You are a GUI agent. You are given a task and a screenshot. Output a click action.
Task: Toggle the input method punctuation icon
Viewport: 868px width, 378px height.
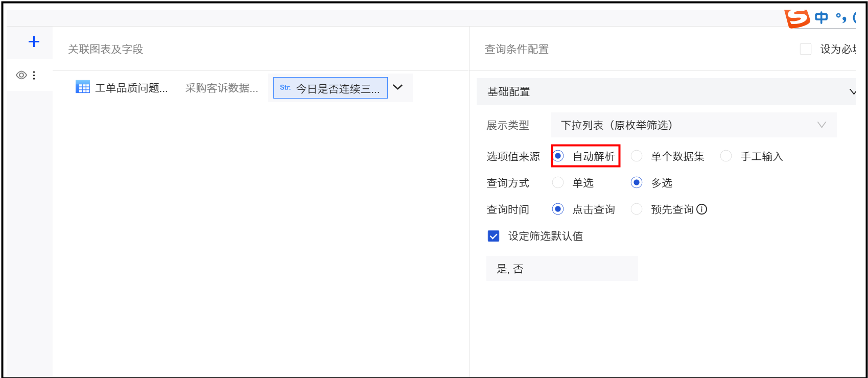pyautogui.click(x=840, y=18)
